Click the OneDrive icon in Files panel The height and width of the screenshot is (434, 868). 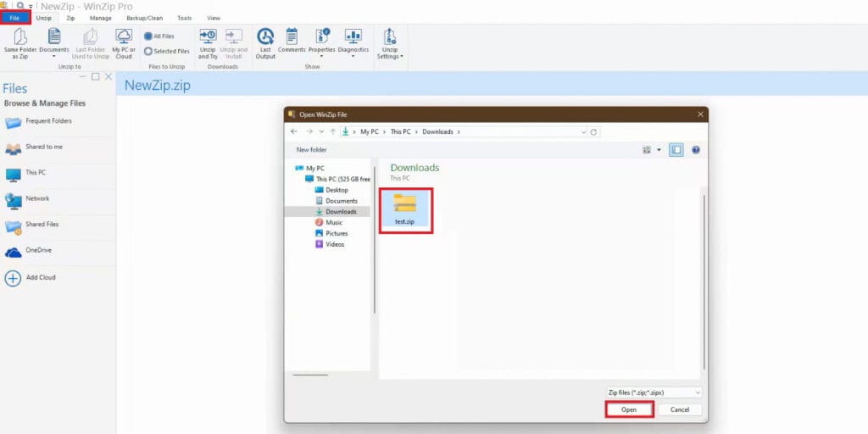coord(14,252)
